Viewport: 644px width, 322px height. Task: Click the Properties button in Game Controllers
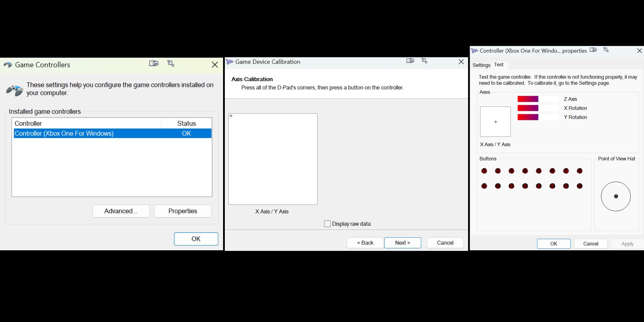[x=182, y=211]
